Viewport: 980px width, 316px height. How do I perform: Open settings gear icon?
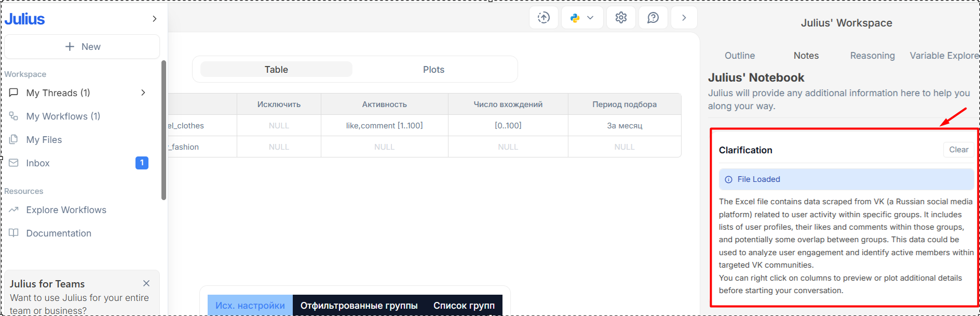(621, 18)
